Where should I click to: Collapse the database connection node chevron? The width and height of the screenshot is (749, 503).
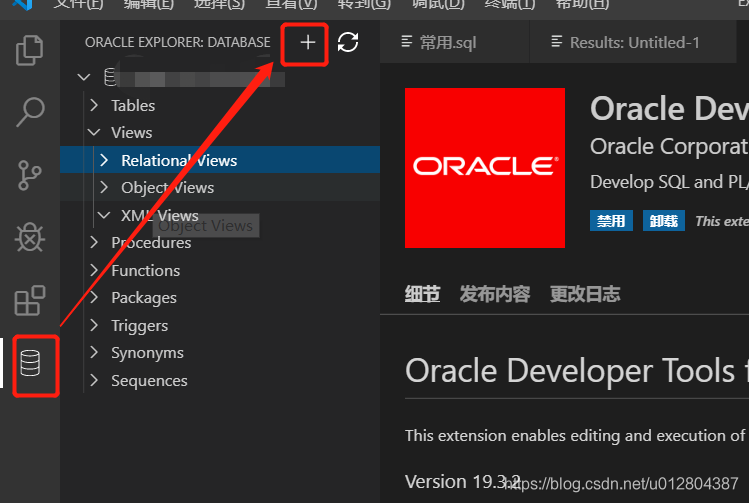pos(84,77)
